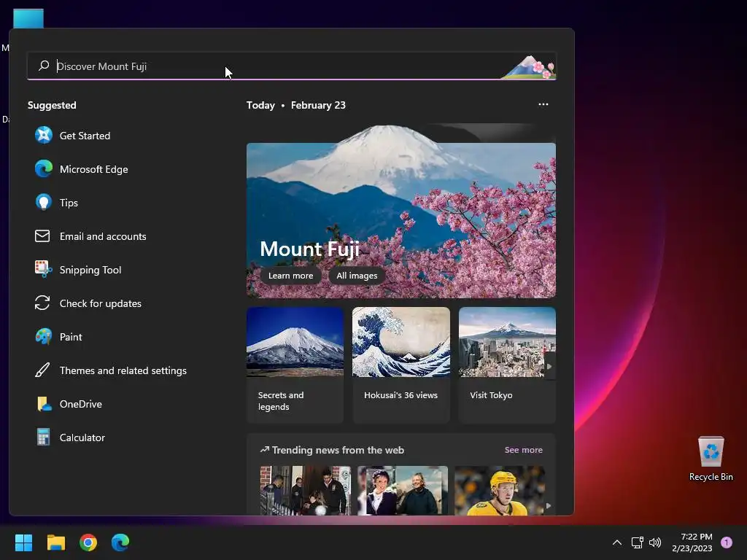Show hidden icons chevron in the system tray
This screenshot has height=560, width=747.
pyautogui.click(x=617, y=542)
